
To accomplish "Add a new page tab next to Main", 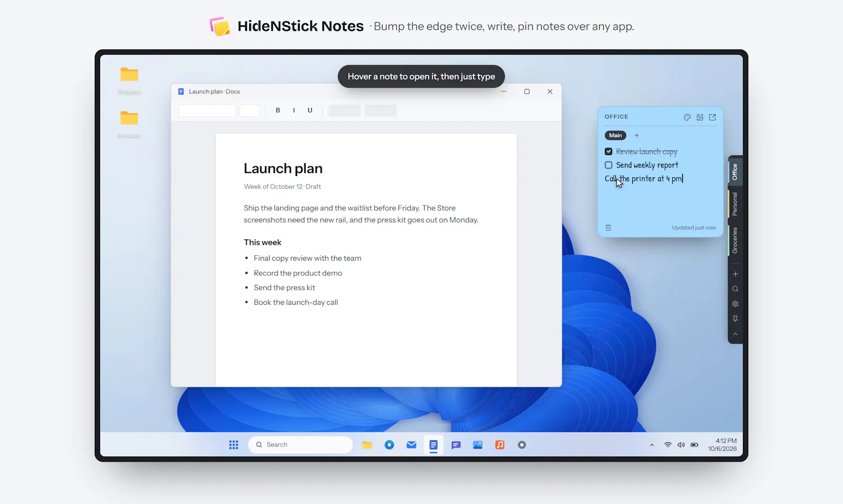I will [x=636, y=135].
